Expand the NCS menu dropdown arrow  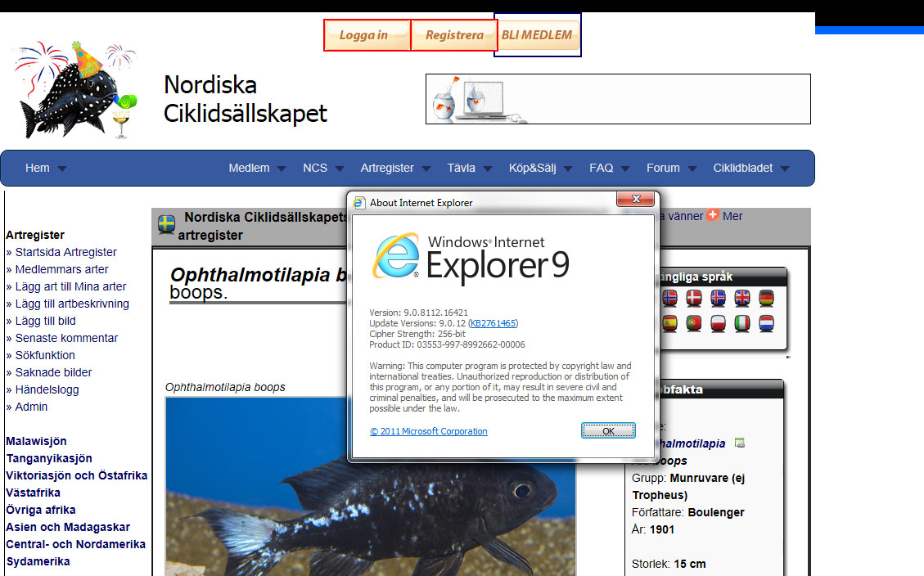339,169
